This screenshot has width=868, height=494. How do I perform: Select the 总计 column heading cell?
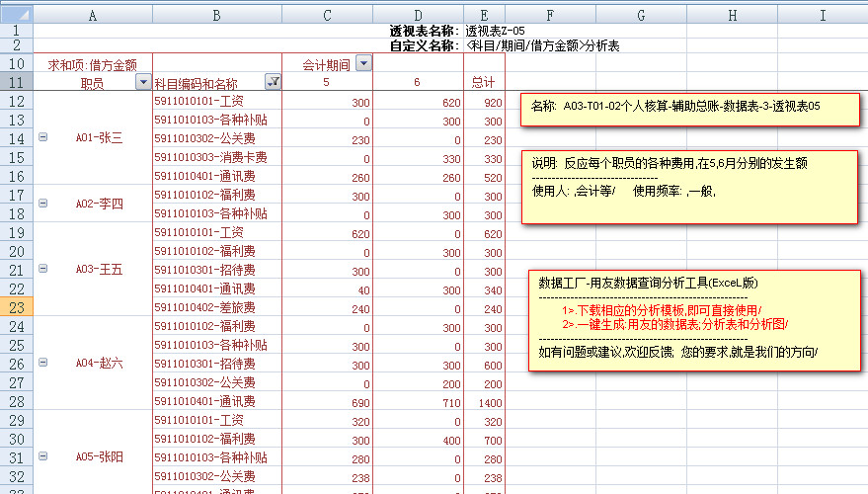(484, 83)
